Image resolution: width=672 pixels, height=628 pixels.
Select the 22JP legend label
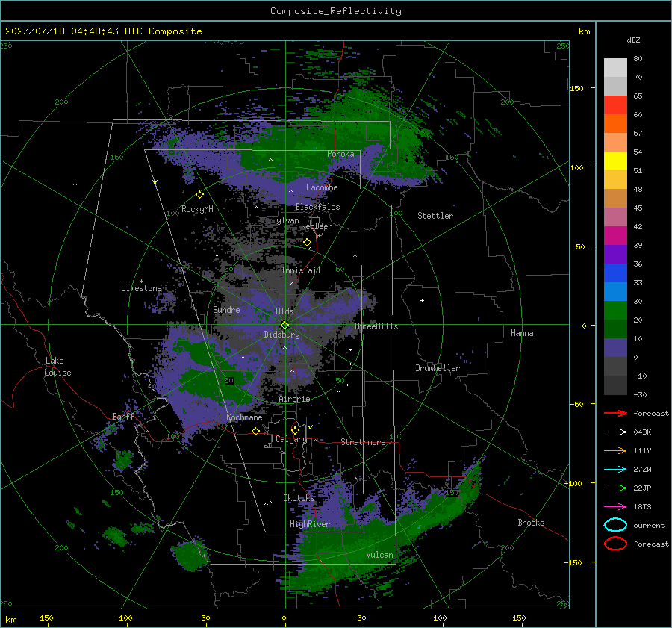pyautogui.click(x=642, y=488)
